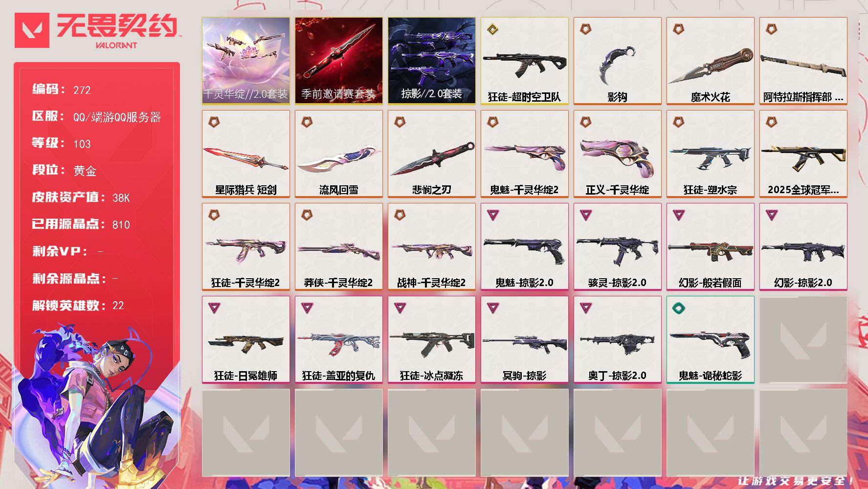Choose the 掠影//2.0套装 bundle thumbnail
This screenshot has width=868, height=489.
point(431,61)
